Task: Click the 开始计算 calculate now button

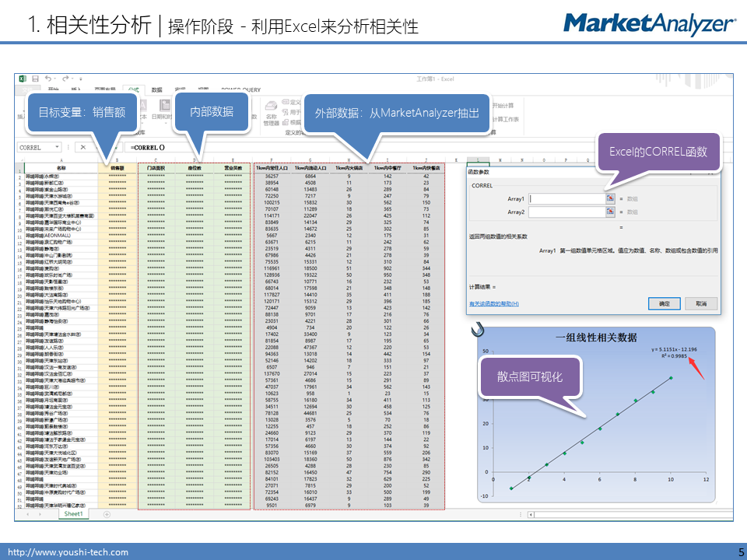Action: [x=502, y=105]
